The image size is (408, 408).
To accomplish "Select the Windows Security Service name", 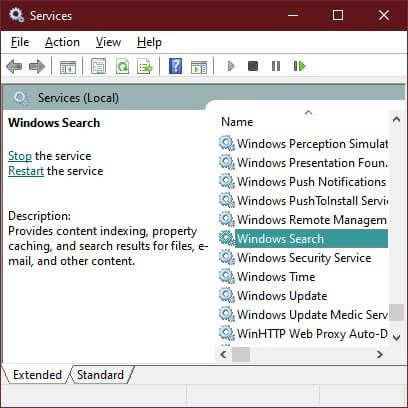I will [x=304, y=258].
